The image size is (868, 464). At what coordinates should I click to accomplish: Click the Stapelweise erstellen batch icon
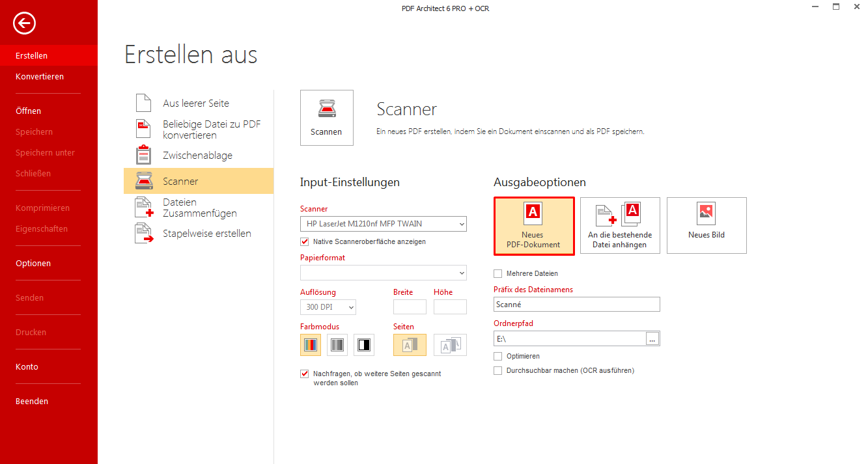point(143,233)
